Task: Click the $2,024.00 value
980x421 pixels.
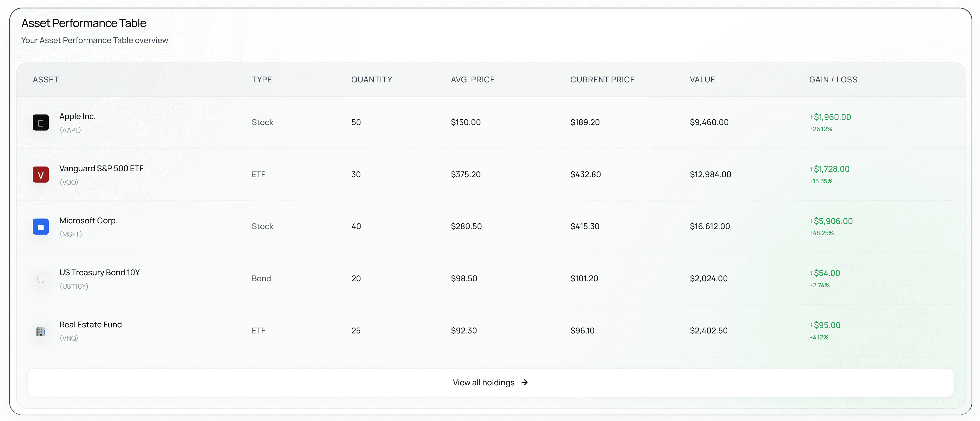Action: [x=709, y=278]
